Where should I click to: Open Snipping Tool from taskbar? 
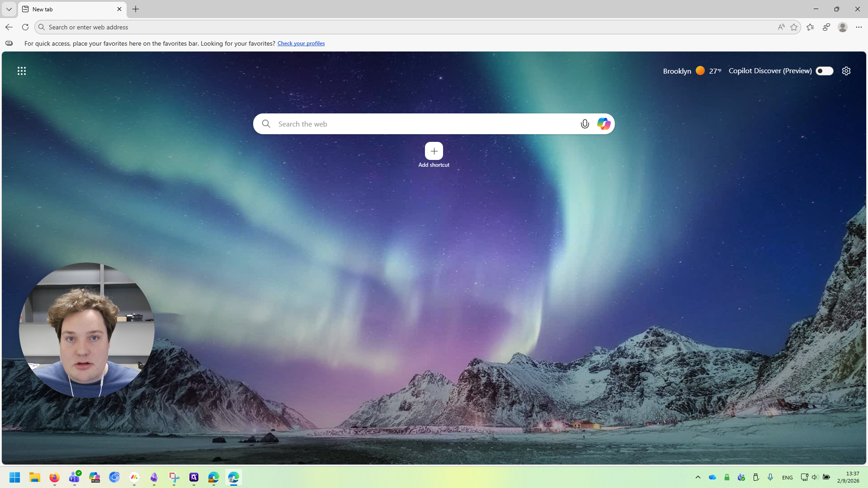(174, 477)
